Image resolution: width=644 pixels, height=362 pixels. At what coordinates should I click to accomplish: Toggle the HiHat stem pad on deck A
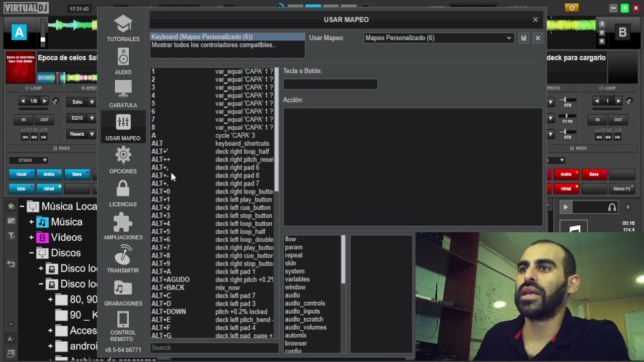pos(49,189)
